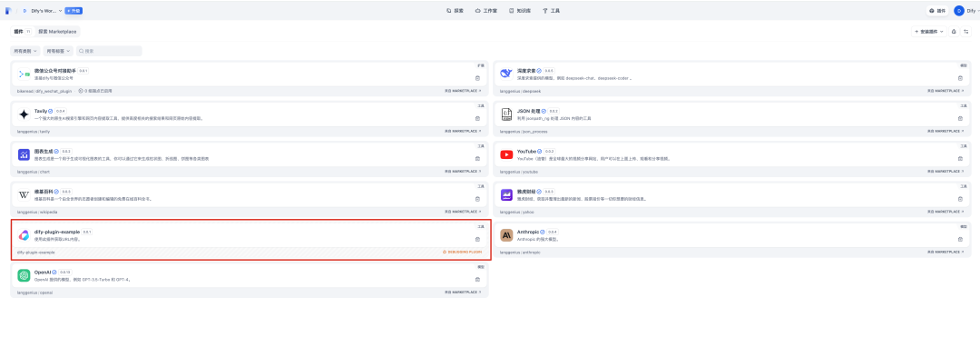Delete the 微信公众号对接助手 plugin via trash icon
The image size is (980, 347).
pyautogui.click(x=477, y=78)
